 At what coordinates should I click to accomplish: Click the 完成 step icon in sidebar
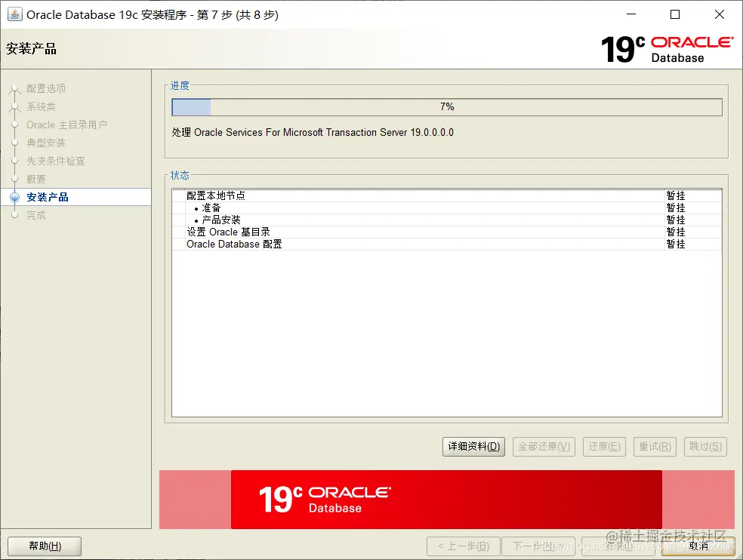(x=15, y=215)
